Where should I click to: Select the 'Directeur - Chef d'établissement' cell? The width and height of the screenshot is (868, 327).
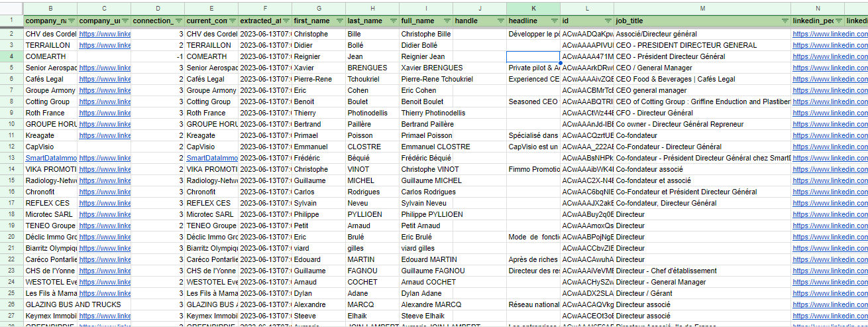pyautogui.click(x=703, y=271)
